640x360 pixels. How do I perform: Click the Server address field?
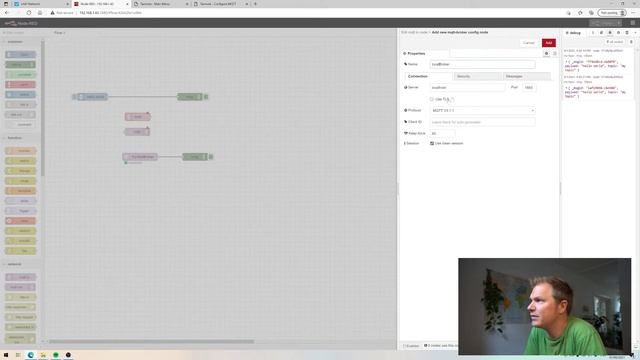point(467,87)
